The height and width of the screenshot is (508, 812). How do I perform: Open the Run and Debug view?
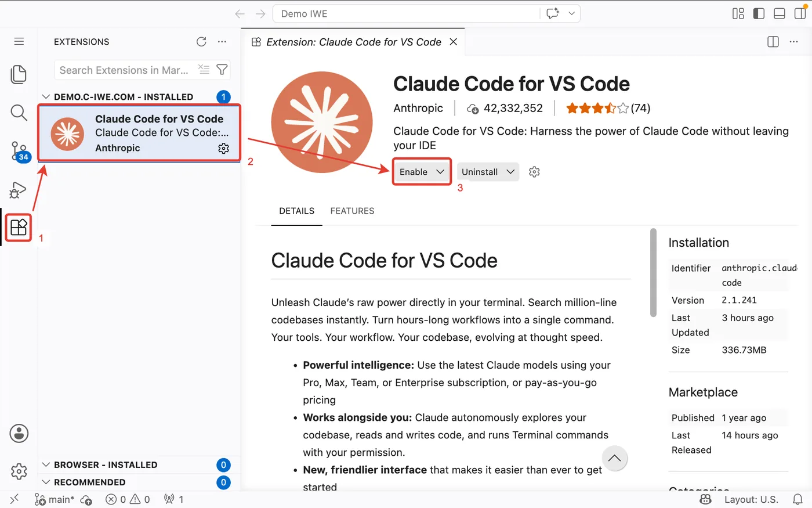pyautogui.click(x=19, y=189)
